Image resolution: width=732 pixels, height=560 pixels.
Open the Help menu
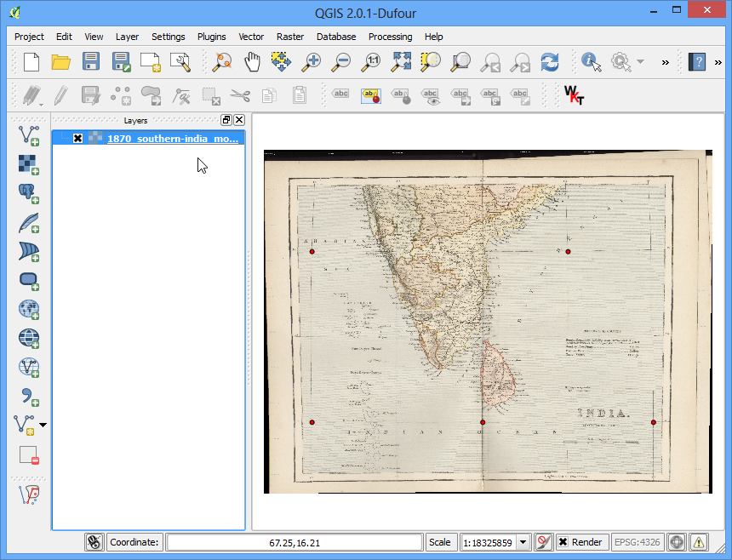click(434, 37)
